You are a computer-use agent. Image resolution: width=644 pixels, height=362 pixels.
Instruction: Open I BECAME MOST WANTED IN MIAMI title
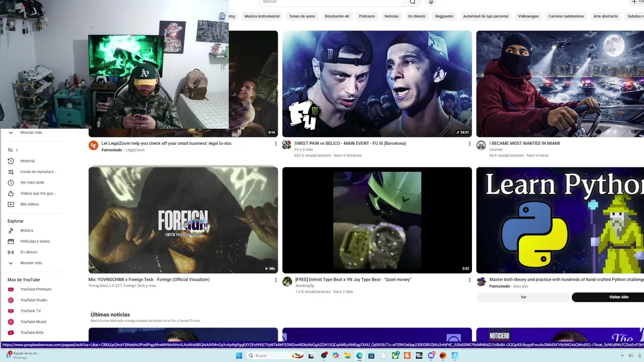(x=524, y=143)
